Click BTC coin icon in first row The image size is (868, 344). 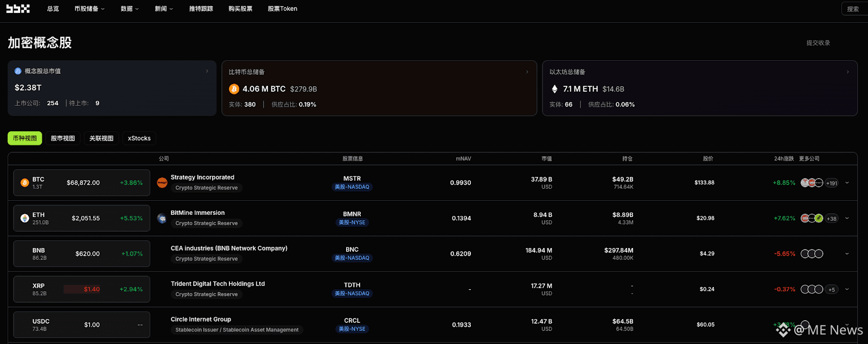pyautogui.click(x=24, y=183)
